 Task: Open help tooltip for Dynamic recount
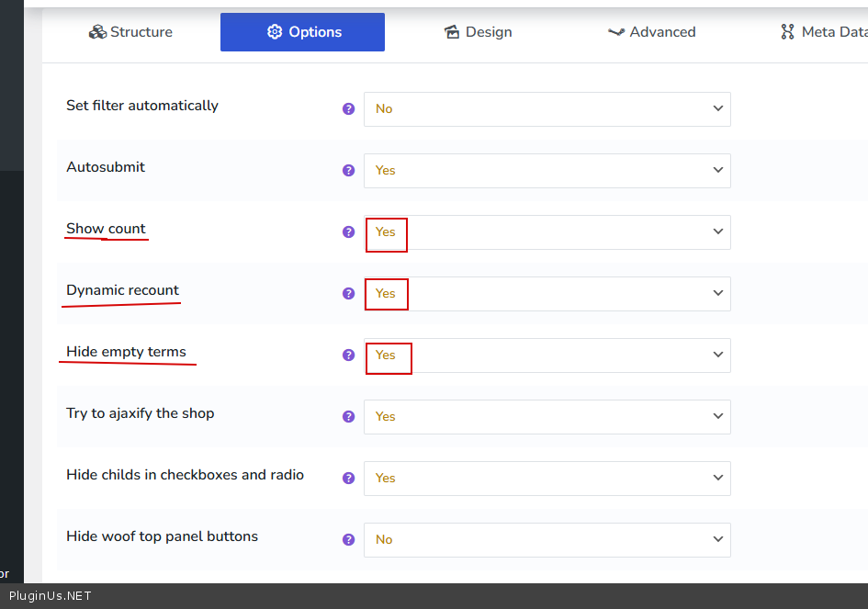point(348,293)
